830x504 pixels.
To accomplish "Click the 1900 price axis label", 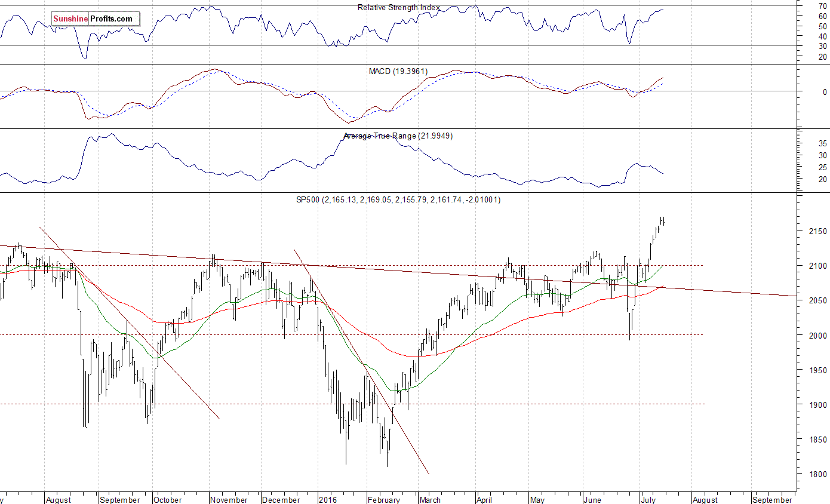I will [817, 405].
